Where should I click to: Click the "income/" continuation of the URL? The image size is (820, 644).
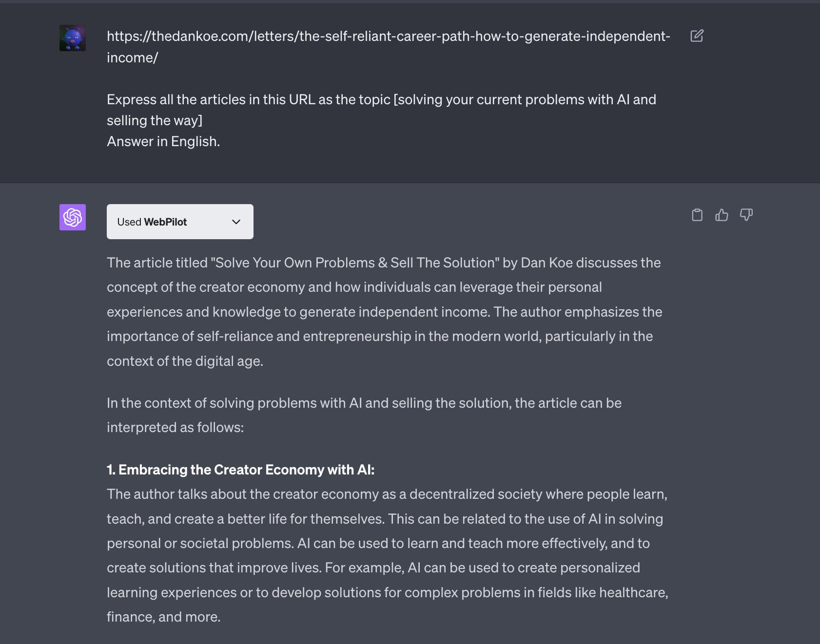click(x=133, y=57)
